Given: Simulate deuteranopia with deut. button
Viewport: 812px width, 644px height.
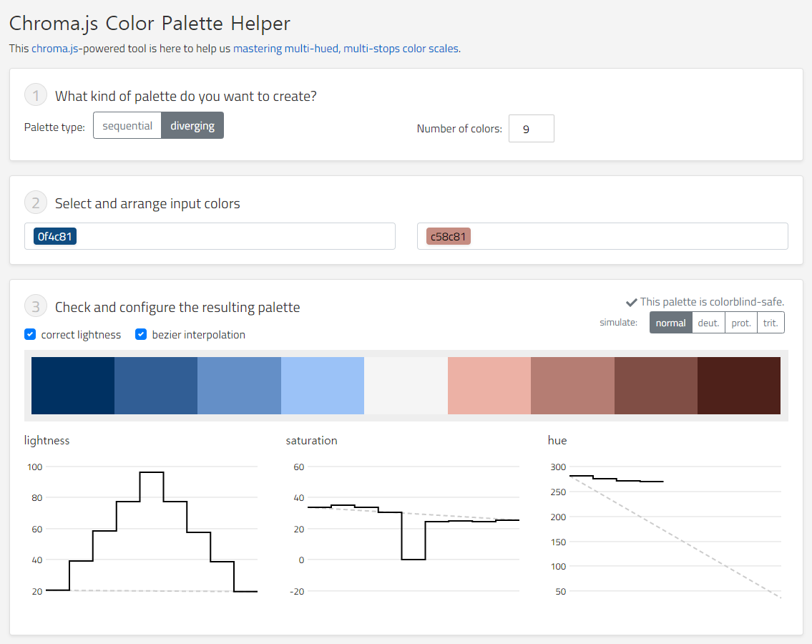Looking at the screenshot, I should [x=708, y=323].
